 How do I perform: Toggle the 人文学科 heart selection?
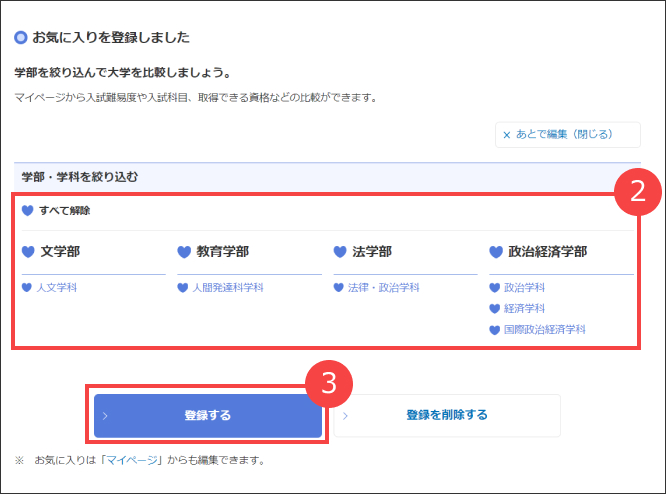pyautogui.click(x=27, y=288)
